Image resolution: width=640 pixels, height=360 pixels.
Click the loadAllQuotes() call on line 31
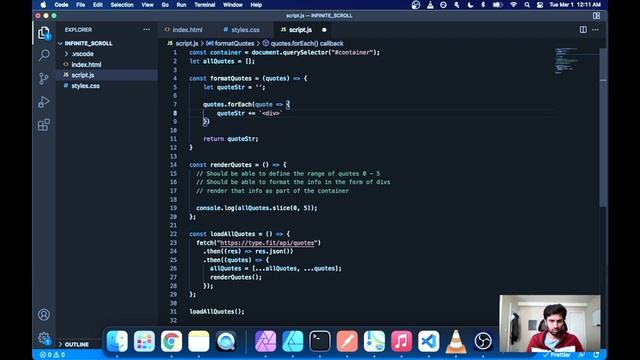point(217,312)
